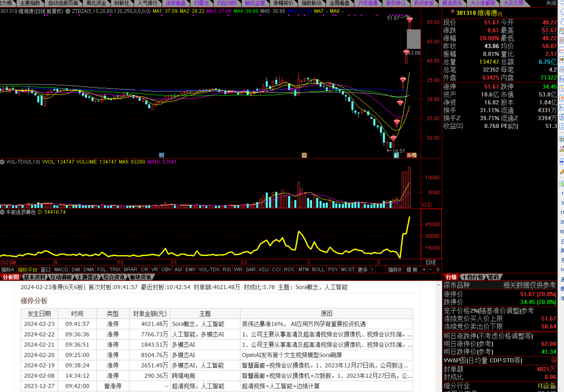The image size is (564, 392).
Task: Switch to the 板块资讯 bottom tab
Action: pyautogui.click(x=140, y=277)
